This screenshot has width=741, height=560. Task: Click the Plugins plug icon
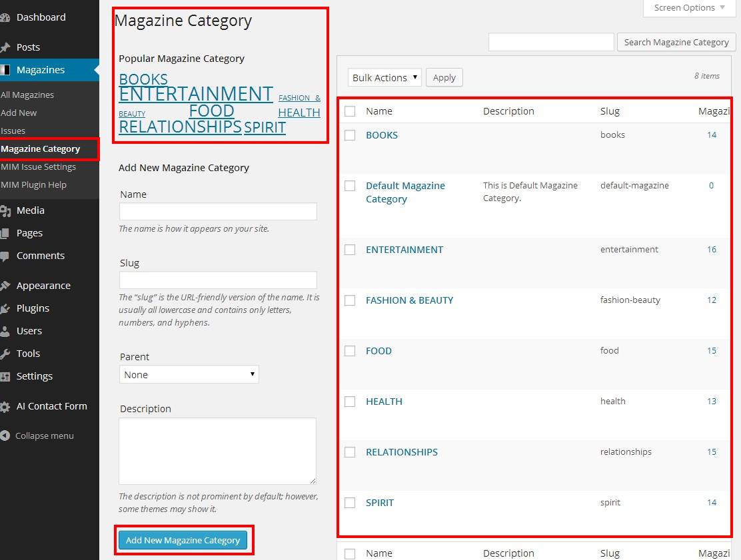click(5, 309)
